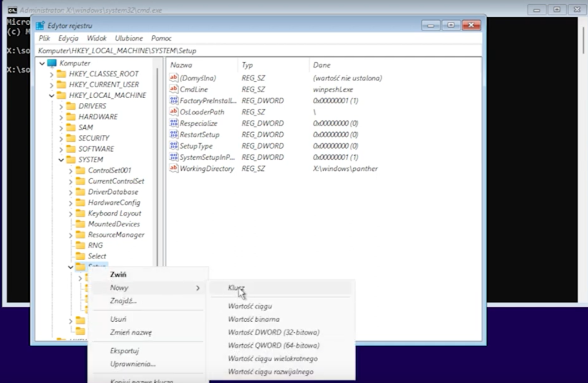Viewport: 588px width, 383px height.
Task: Click the ControlSet001 folder icon
Action: pyautogui.click(x=80, y=171)
